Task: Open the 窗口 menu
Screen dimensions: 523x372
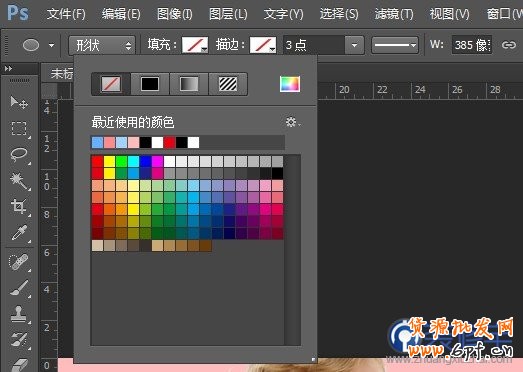Action: tap(504, 14)
